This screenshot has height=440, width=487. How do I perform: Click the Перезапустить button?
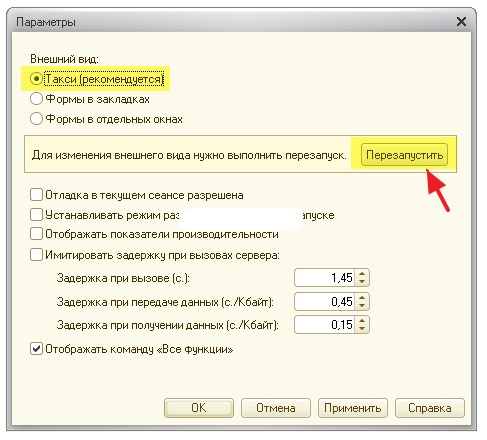point(404,155)
